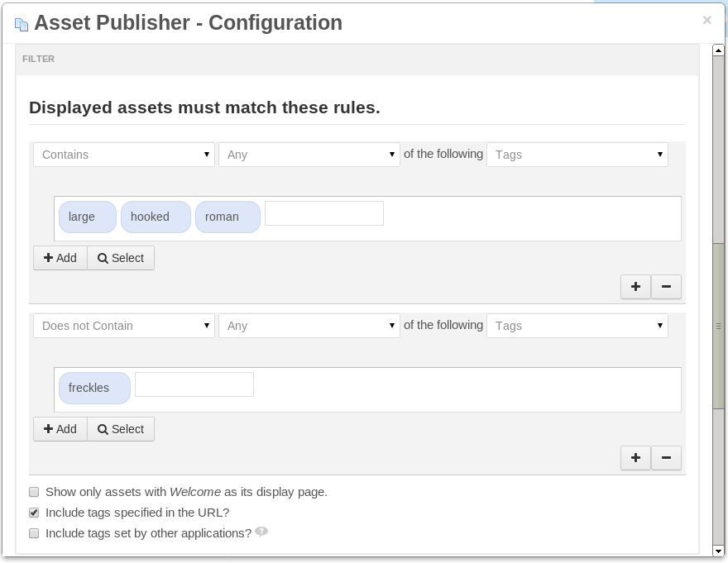Click Add button under the large hooked roman tags
Screen dimensions: 728x563
click(x=60, y=258)
